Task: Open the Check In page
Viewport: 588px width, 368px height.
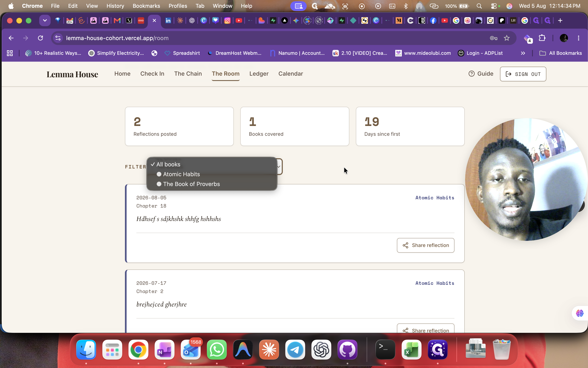Action: [x=152, y=74]
